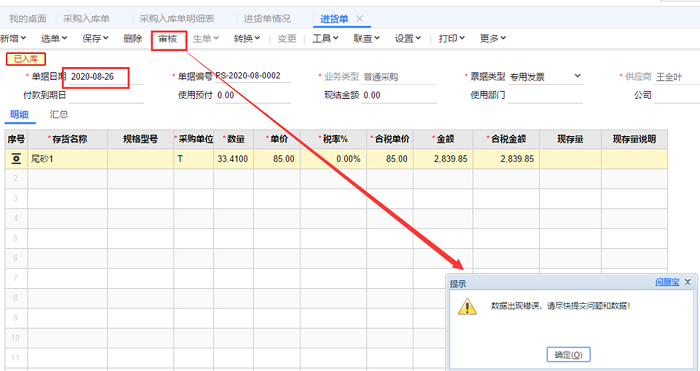Click the 0.00% tax rate cell
Screen dimensions: 700x371
[x=333, y=159]
